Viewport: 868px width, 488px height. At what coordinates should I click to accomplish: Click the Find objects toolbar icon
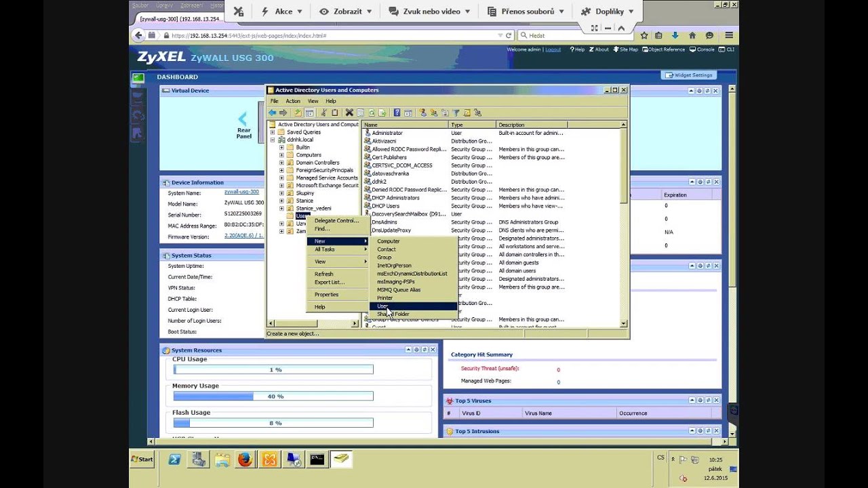pos(467,113)
